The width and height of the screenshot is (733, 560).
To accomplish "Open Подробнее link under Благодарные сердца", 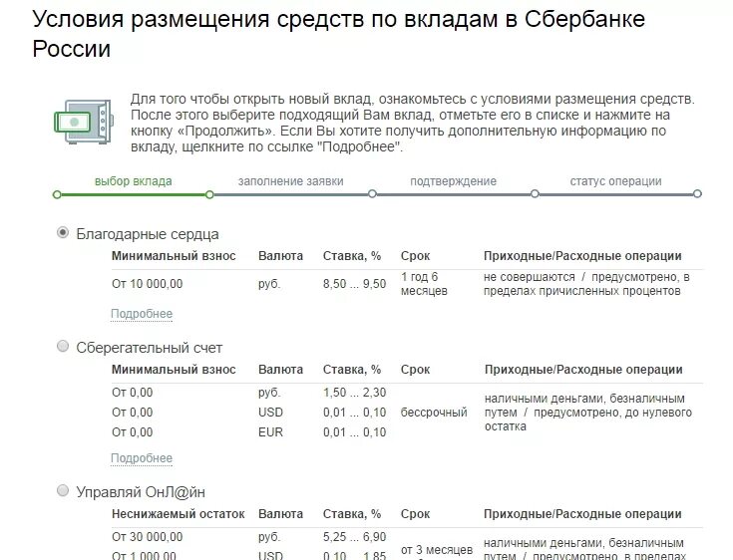I will pyautogui.click(x=142, y=314).
